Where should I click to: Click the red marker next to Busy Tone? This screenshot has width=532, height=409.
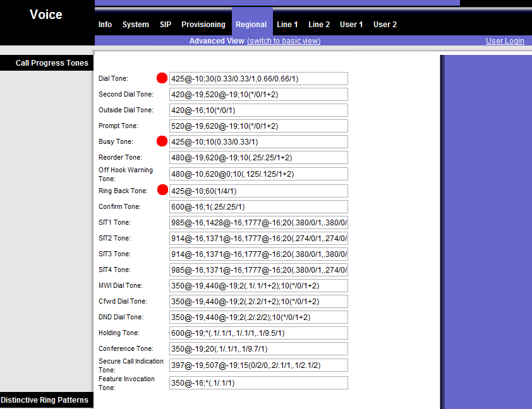(162, 141)
